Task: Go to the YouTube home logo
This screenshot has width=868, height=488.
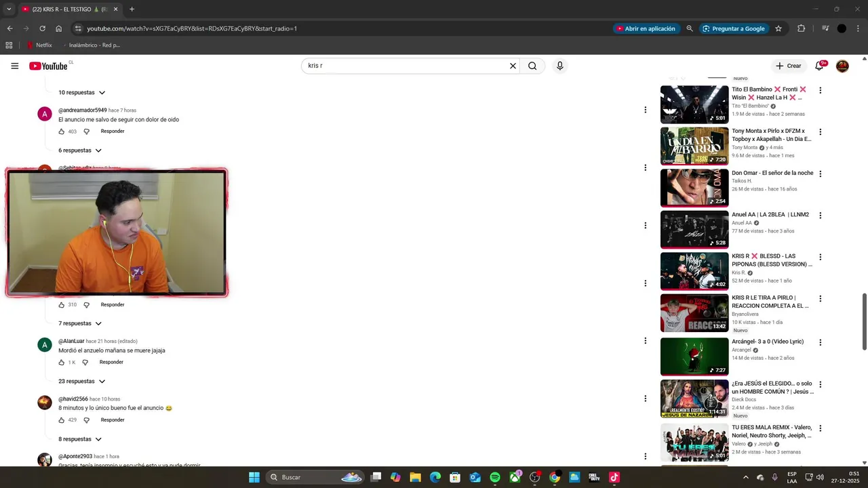Action: tap(48, 66)
